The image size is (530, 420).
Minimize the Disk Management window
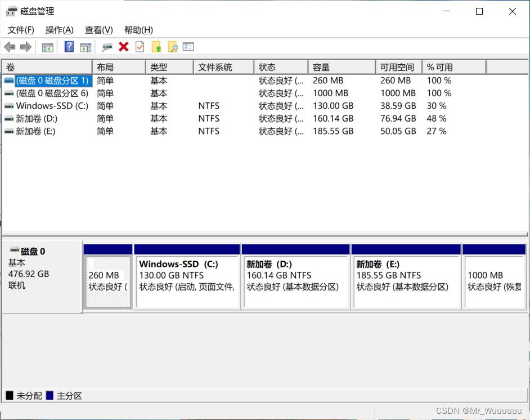[447, 11]
